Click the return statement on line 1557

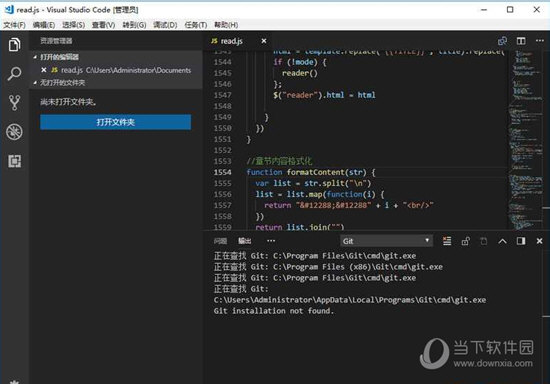(349, 205)
